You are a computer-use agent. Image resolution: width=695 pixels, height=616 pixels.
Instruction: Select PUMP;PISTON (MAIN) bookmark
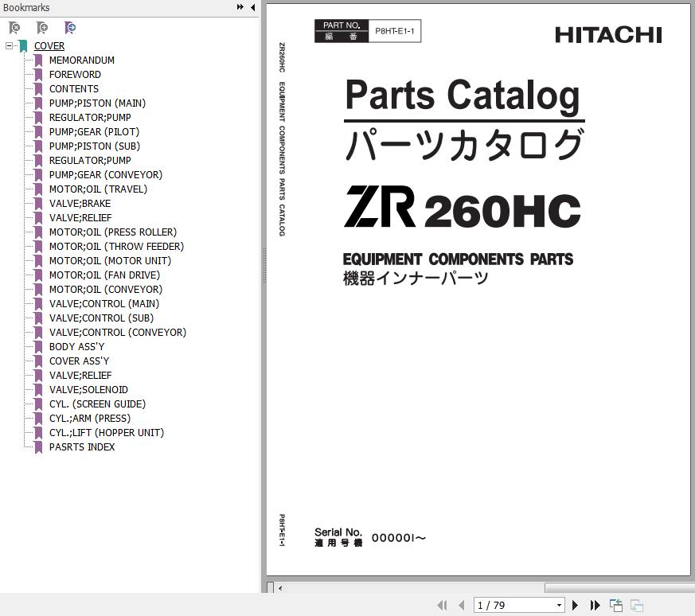coord(97,103)
